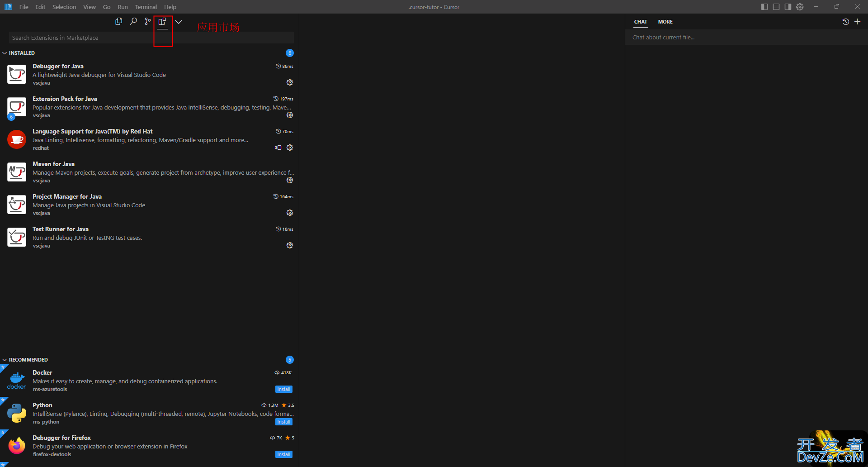The height and width of the screenshot is (467, 868).
Task: Click the recommended count badge 5
Action: [x=290, y=360]
